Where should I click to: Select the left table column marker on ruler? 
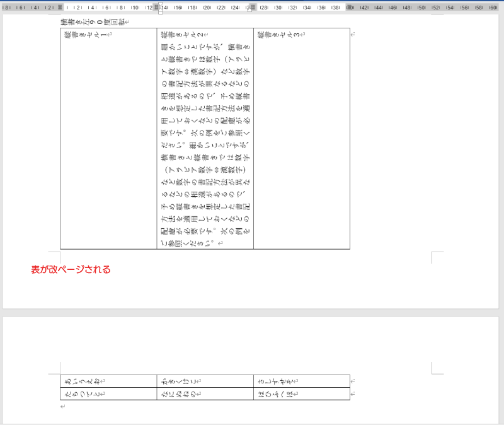(60, 8)
